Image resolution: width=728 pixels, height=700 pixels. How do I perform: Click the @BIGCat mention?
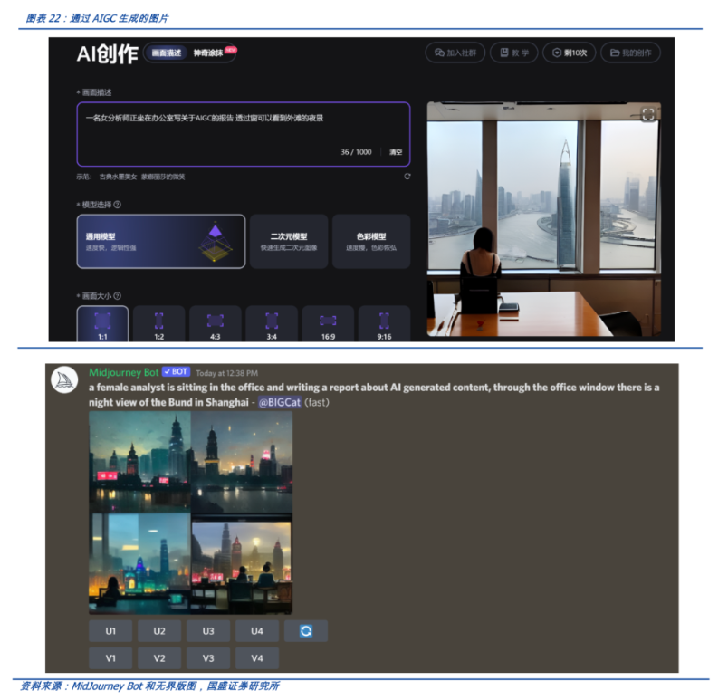point(280,402)
